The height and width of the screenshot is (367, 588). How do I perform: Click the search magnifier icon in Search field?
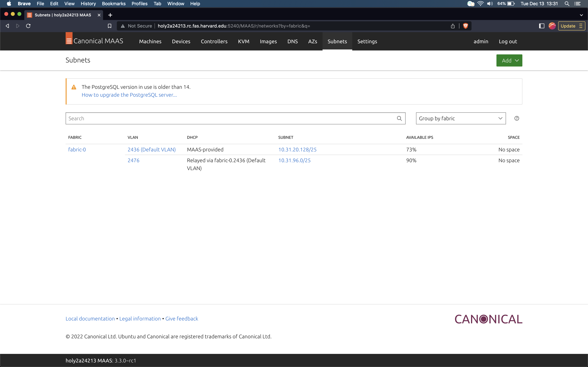(x=399, y=118)
